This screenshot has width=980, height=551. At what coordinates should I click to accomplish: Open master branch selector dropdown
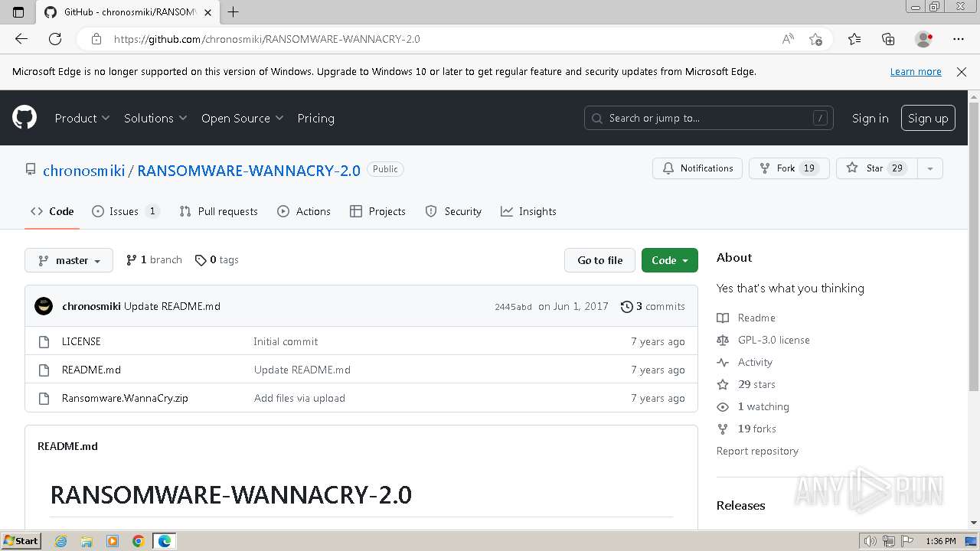pos(69,260)
